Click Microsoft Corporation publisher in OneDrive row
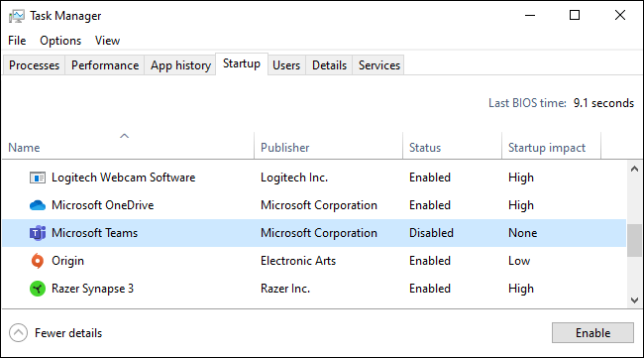644x358 pixels. tap(319, 205)
